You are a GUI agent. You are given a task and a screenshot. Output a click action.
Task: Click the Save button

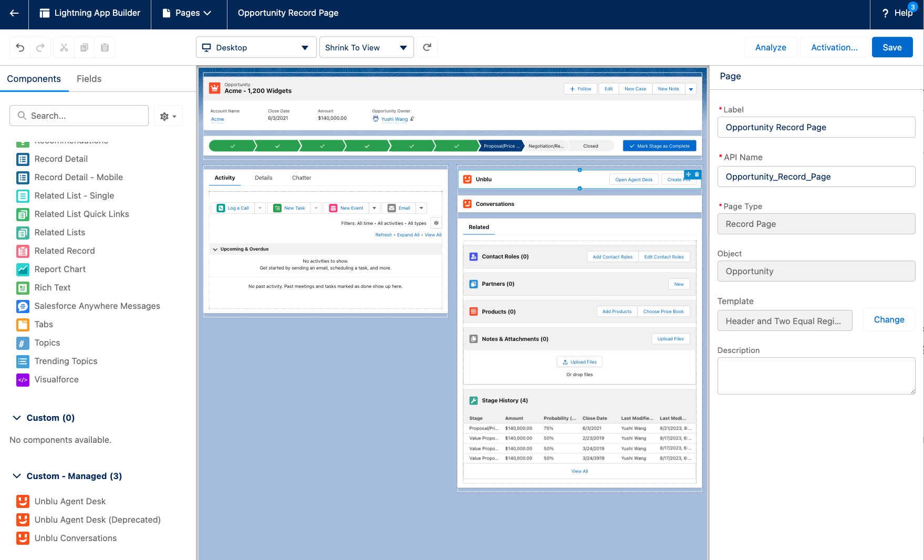tap(892, 47)
